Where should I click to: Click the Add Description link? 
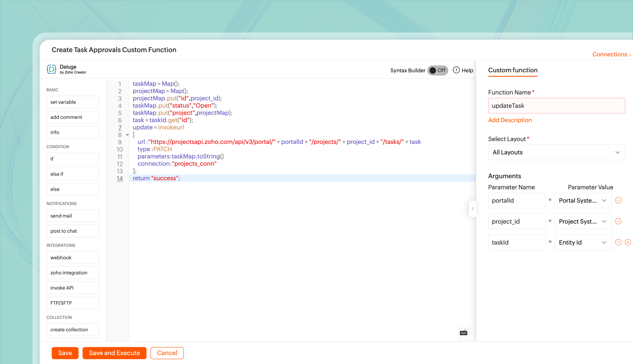tap(510, 120)
